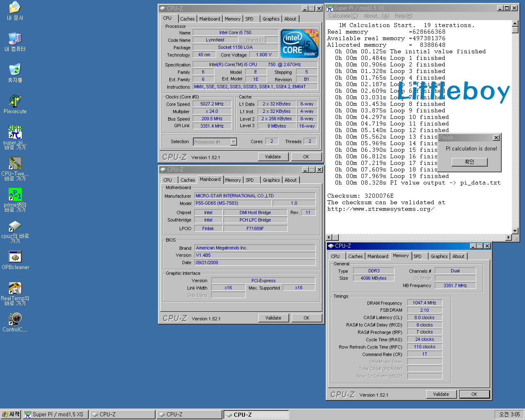Click the Intel Core i5 logo
The width and height of the screenshot is (525, 420).
(x=299, y=43)
